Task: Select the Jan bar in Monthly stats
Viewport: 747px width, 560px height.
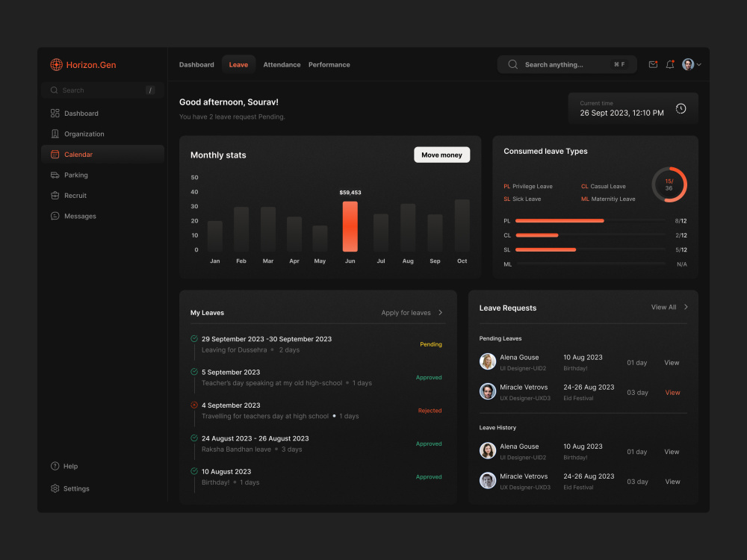Action: click(215, 236)
